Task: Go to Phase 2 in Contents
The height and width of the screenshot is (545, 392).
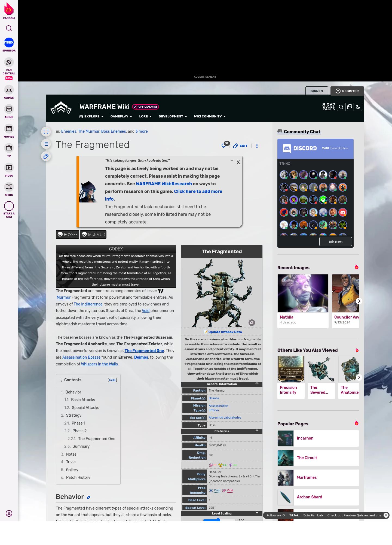Action: tap(79, 431)
